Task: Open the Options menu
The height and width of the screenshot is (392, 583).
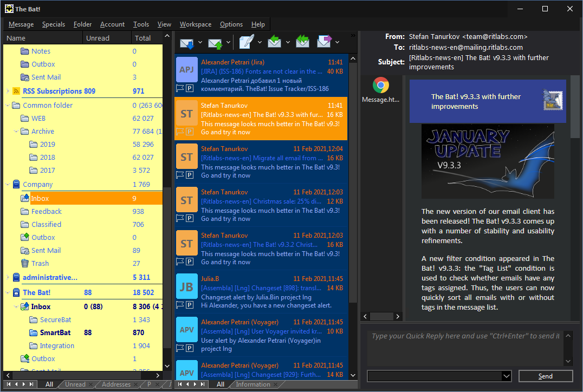Action: click(x=231, y=24)
